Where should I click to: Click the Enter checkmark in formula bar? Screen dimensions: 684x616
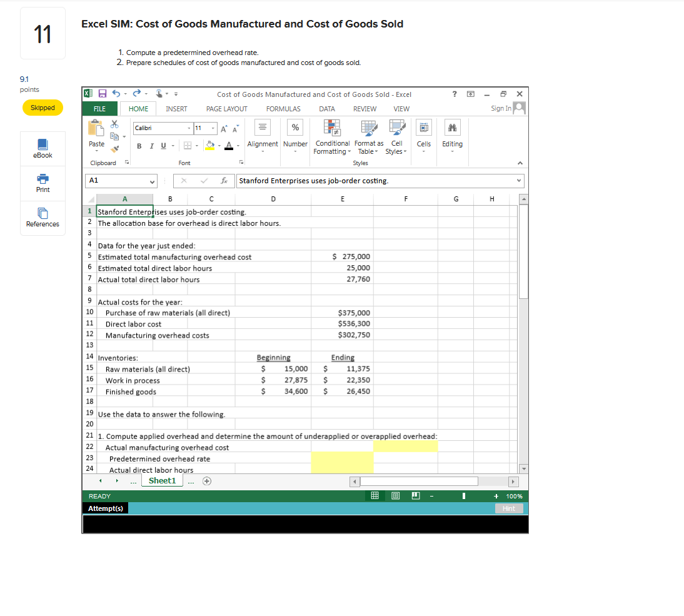204,181
